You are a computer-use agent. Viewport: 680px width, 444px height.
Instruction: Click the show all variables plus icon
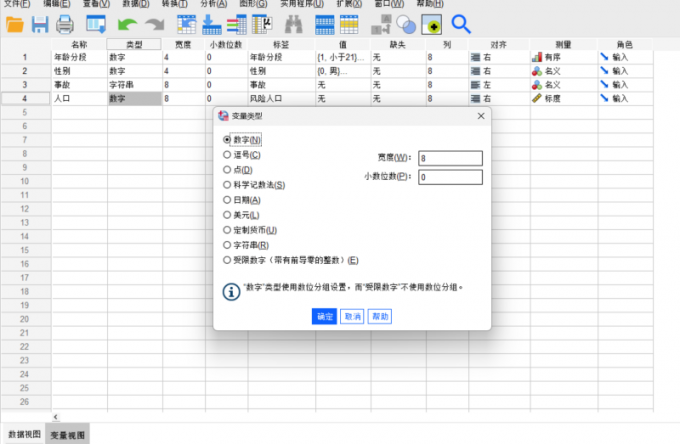432,24
